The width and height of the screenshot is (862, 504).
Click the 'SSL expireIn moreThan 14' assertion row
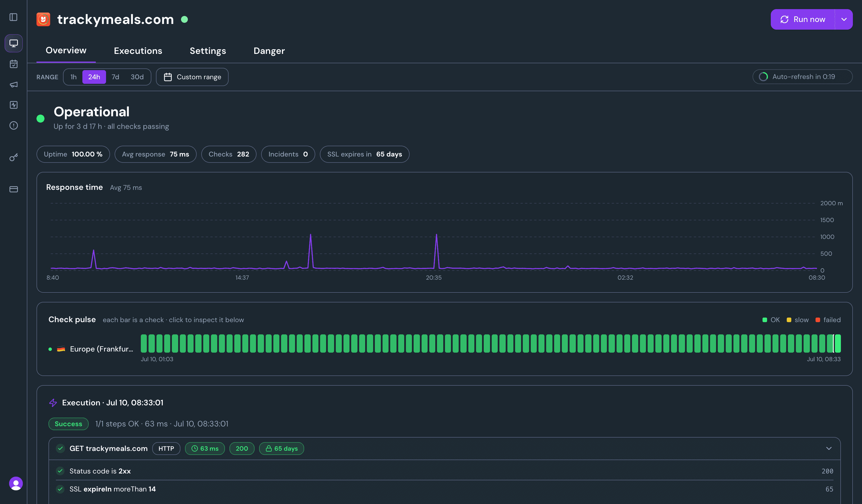click(x=445, y=489)
